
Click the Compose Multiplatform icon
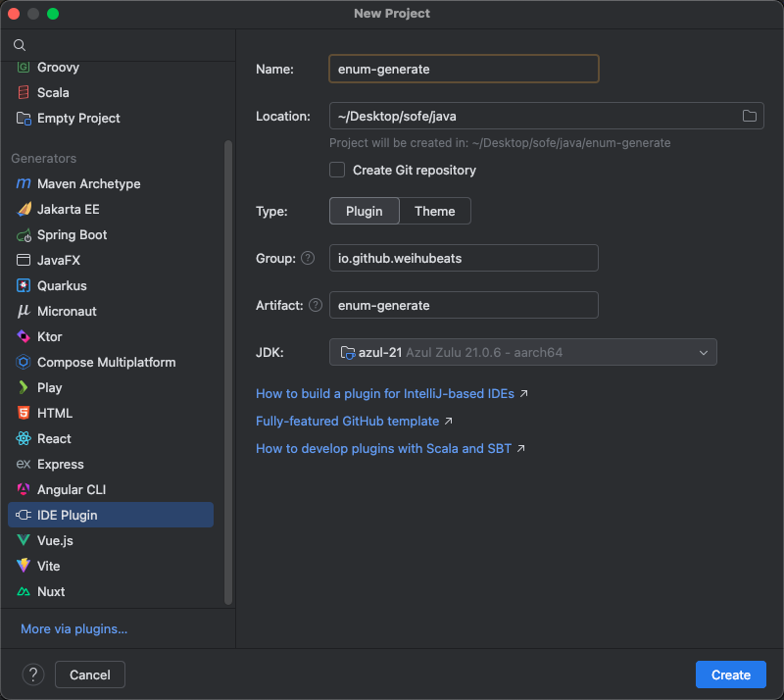(x=23, y=363)
